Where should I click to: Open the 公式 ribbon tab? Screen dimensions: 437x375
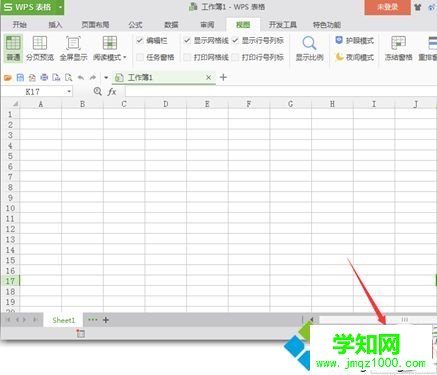[135, 25]
